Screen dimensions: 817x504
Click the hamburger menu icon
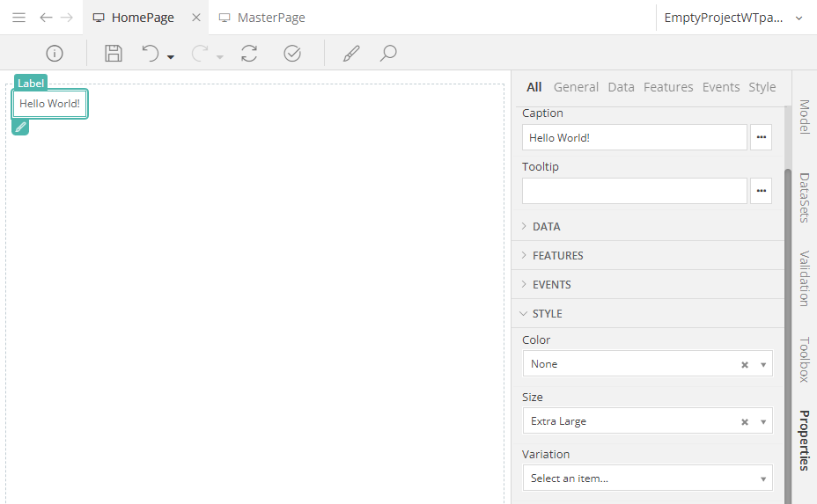18,18
